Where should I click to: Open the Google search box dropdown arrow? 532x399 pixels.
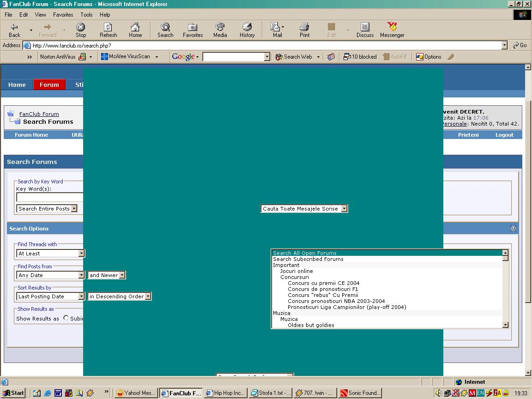267,57
